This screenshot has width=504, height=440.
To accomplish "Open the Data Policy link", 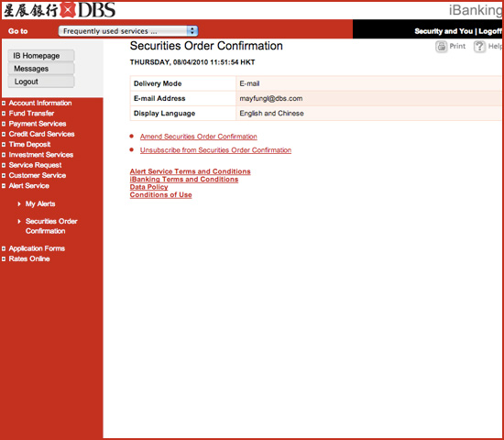I will coord(148,187).
